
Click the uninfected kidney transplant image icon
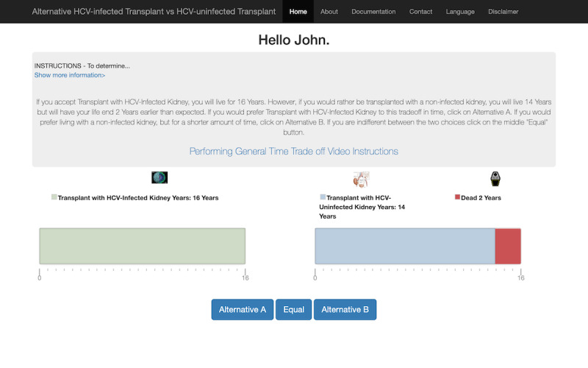[361, 178]
